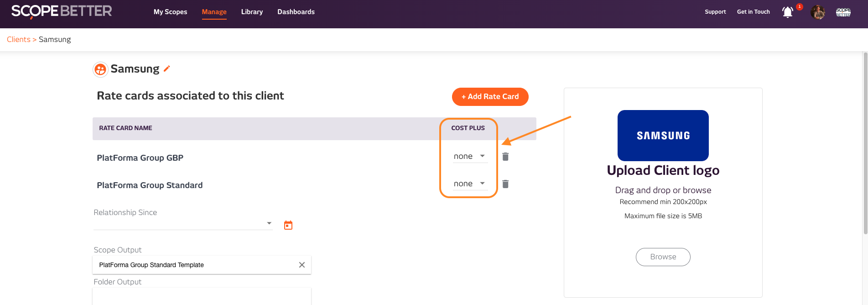Navigate back to Clients breadcrumb

pos(19,39)
